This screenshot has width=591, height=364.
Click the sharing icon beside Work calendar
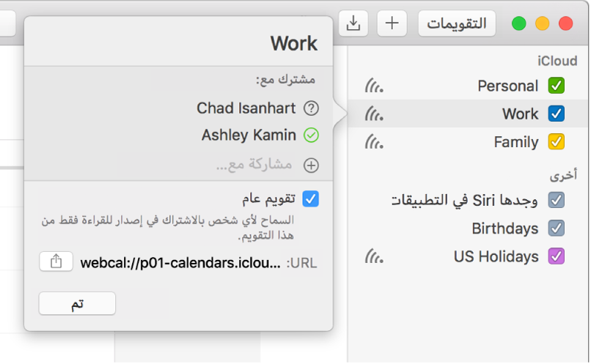(374, 114)
